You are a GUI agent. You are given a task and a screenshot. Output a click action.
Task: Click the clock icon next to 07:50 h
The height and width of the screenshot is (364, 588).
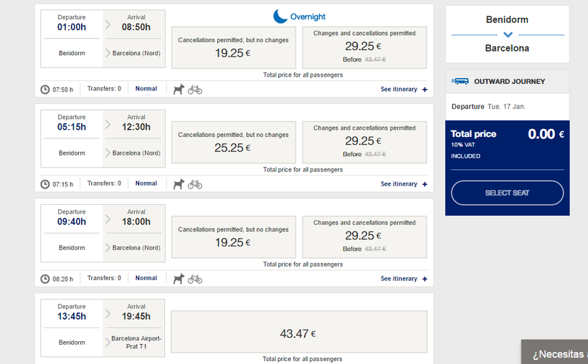point(45,90)
